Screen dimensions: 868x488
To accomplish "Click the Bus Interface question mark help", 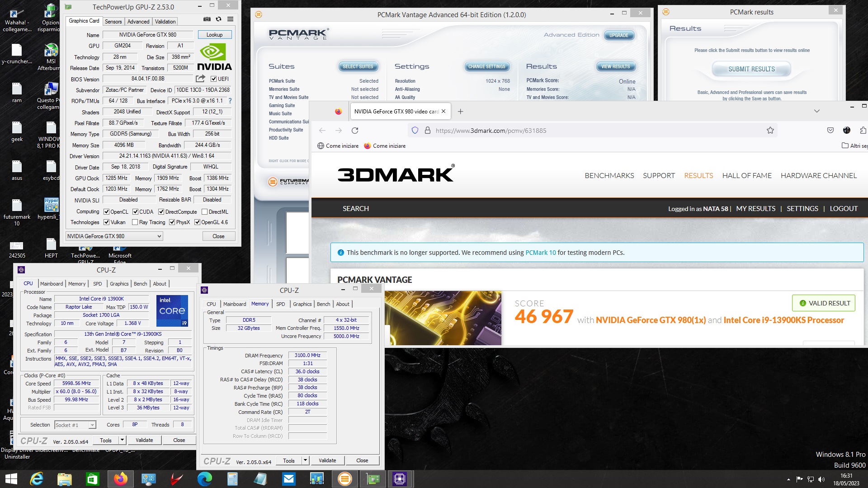I will point(230,101).
